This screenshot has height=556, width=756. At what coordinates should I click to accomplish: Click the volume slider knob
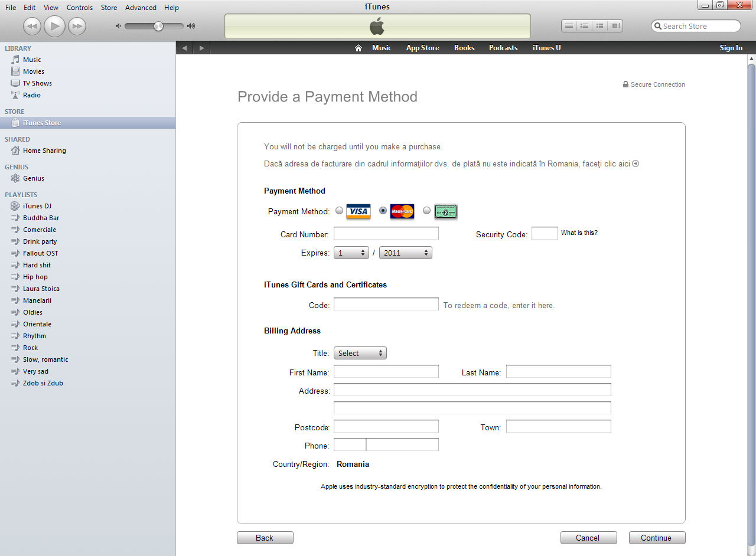[x=158, y=26]
